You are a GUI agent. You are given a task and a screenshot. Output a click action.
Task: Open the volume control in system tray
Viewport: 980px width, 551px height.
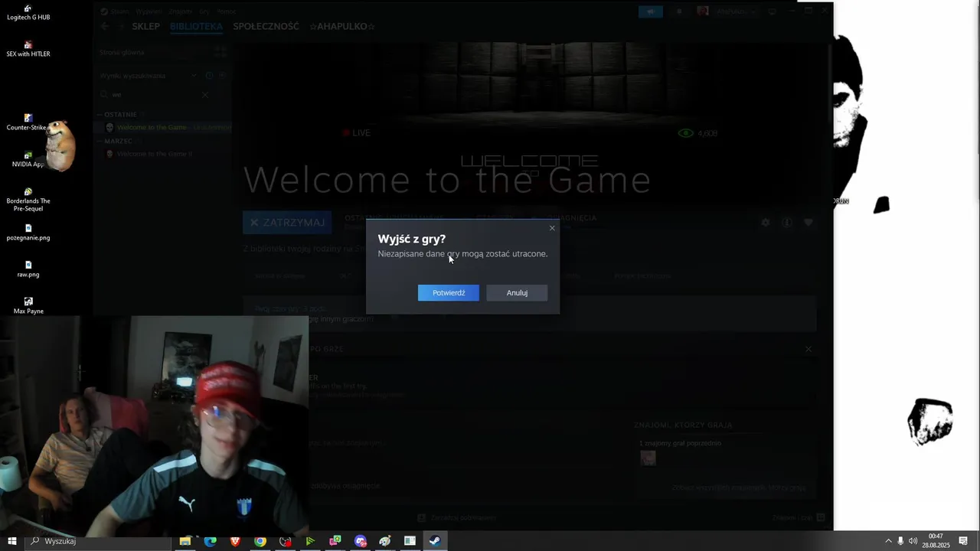[x=913, y=541]
